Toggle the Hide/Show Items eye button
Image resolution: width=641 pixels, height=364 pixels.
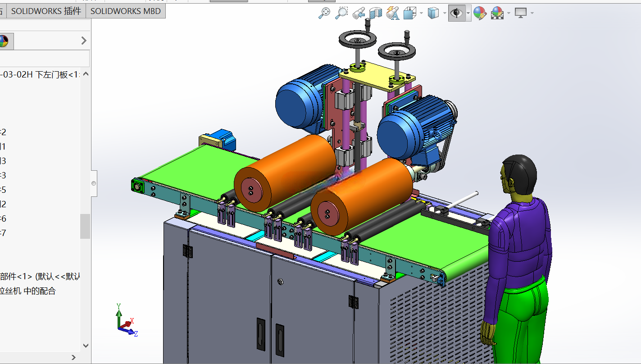click(457, 14)
